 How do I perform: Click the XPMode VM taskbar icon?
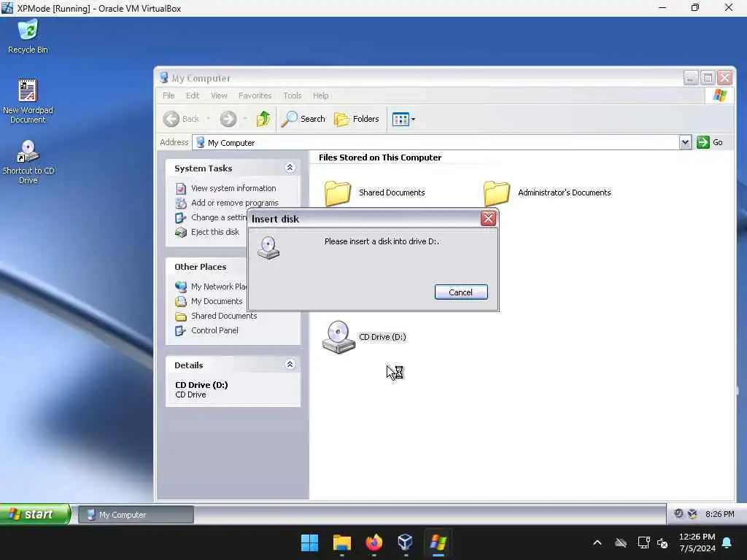coord(438,542)
